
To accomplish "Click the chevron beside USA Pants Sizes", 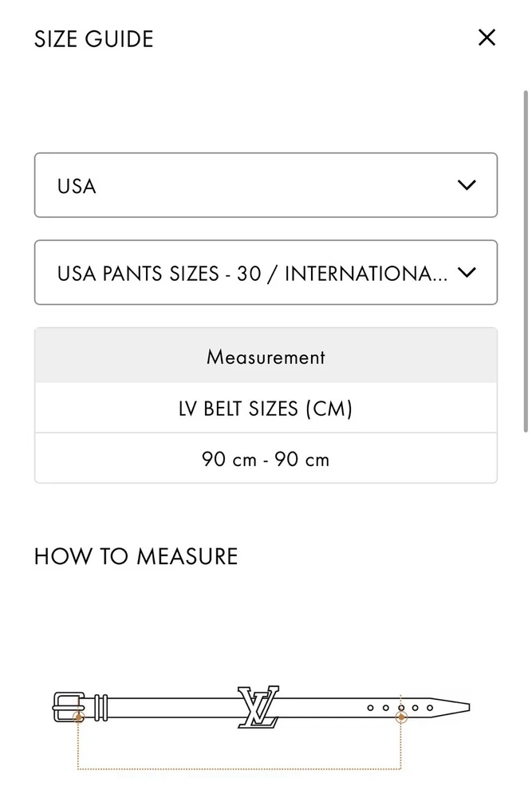I will coord(467,273).
